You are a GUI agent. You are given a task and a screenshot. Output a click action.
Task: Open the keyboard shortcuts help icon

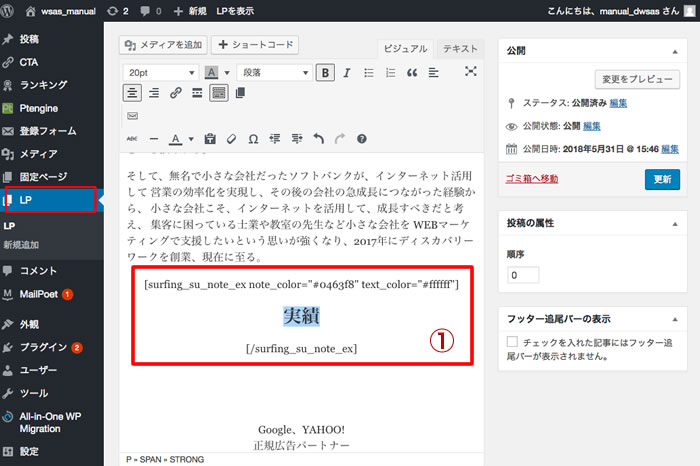[361, 139]
